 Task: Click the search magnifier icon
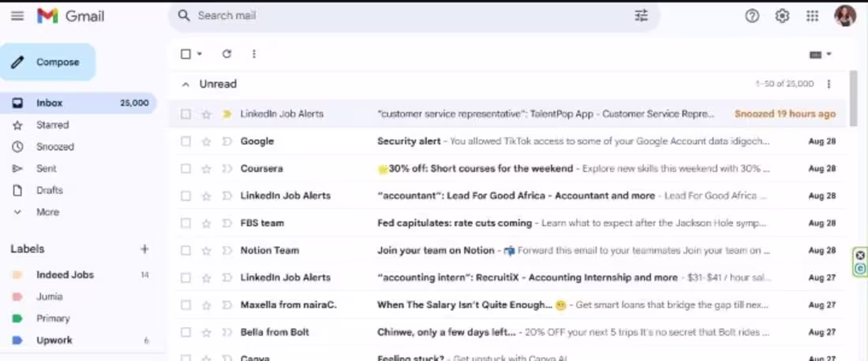point(184,16)
